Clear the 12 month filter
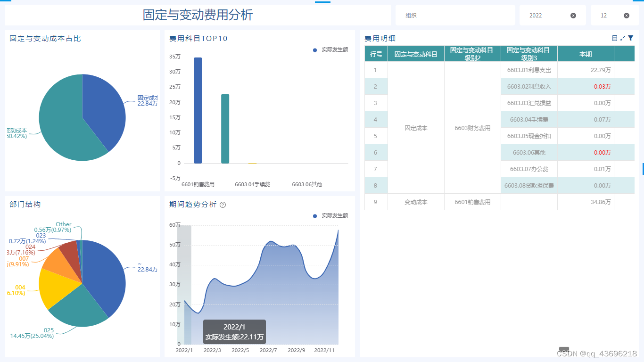644x362 pixels. tap(627, 16)
